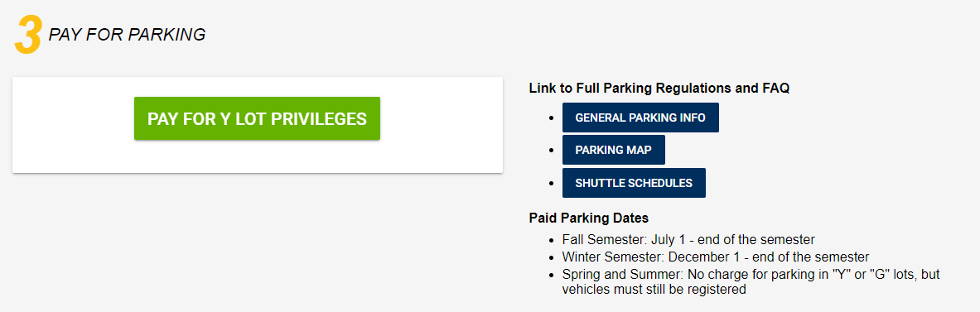This screenshot has width=980, height=312.
Task: Click the bullet beside Parking Map
Action: pyautogui.click(x=551, y=151)
